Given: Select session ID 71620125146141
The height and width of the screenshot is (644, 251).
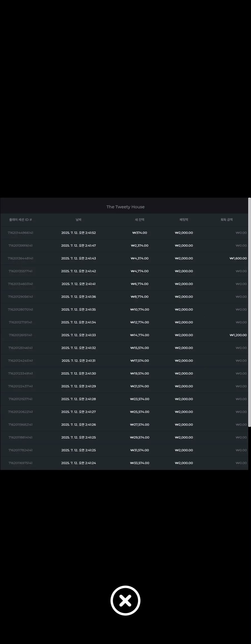Looking at the screenshot, I should tap(21, 348).
